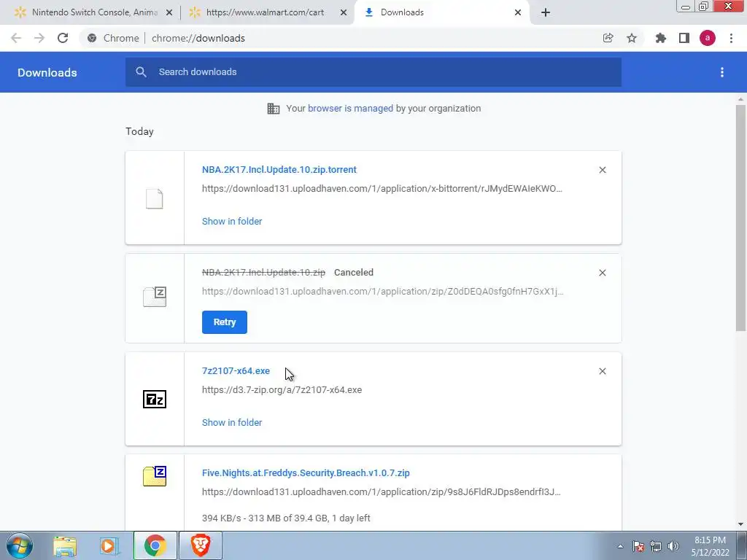Image resolution: width=747 pixels, height=560 pixels.
Task: Show 7z2107-x64.exe in folder
Action: pyautogui.click(x=232, y=422)
